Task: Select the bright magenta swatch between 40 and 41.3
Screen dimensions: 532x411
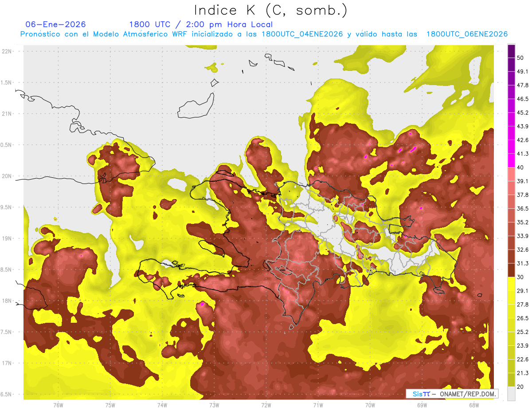Action: [x=511, y=160]
